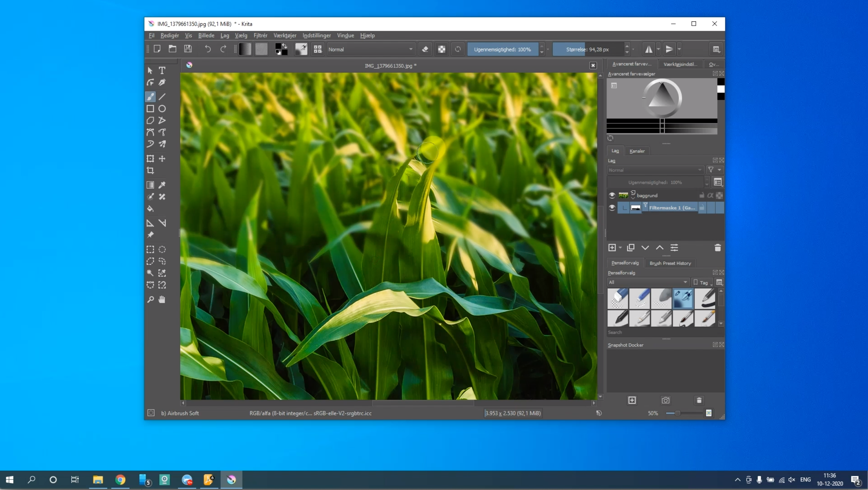Activate the Pan hand tool
The height and width of the screenshot is (490, 868).
162,299
